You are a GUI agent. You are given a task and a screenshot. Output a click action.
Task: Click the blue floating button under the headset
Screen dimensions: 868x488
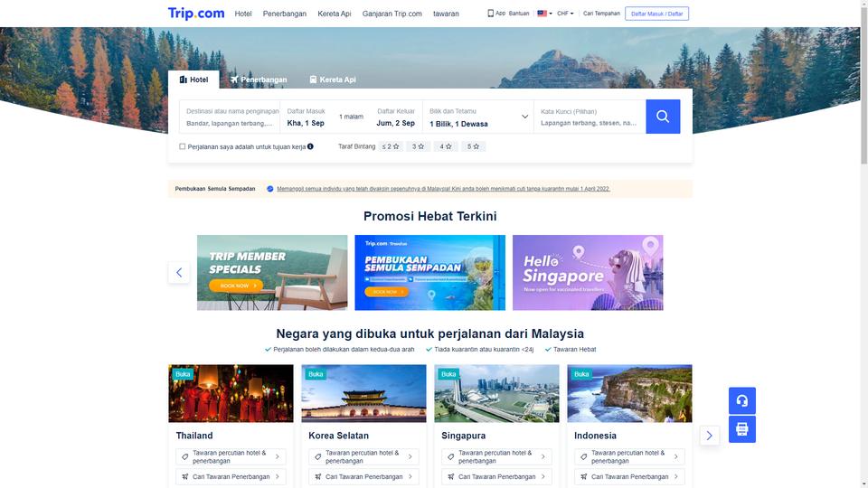(741, 428)
